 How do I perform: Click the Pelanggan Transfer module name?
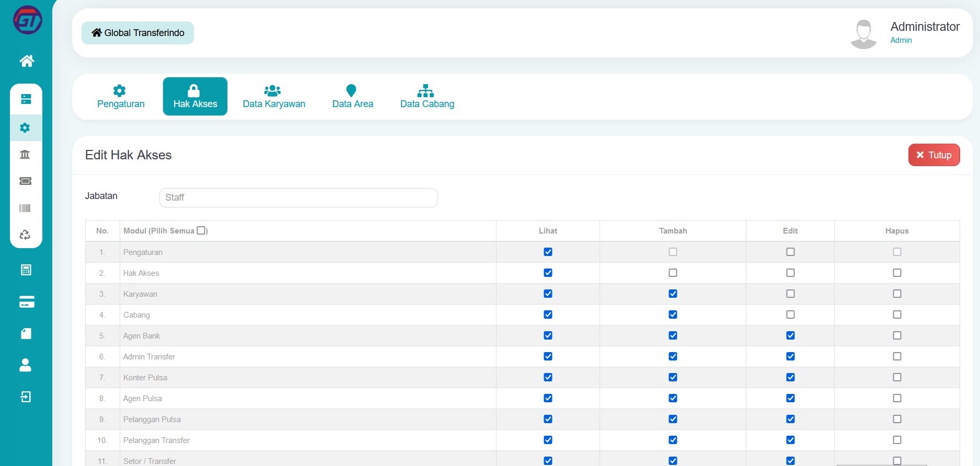156,440
